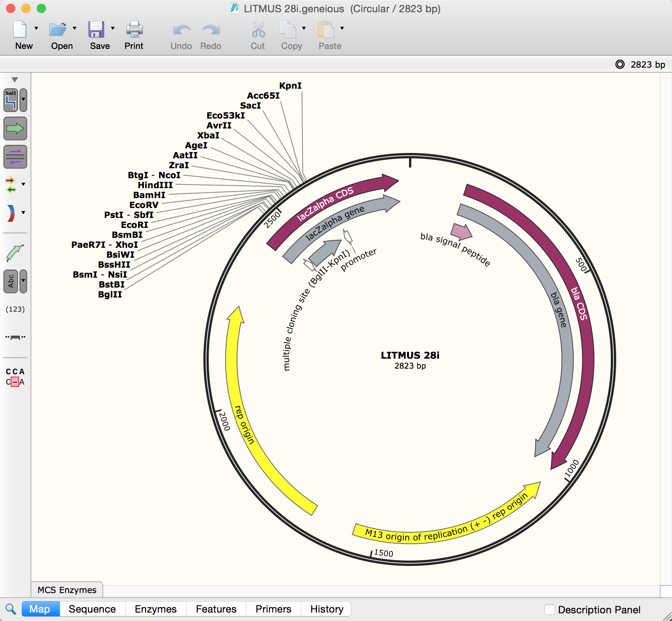Open the Paste button dropdown arrow
The image size is (672, 621).
coord(342,28)
